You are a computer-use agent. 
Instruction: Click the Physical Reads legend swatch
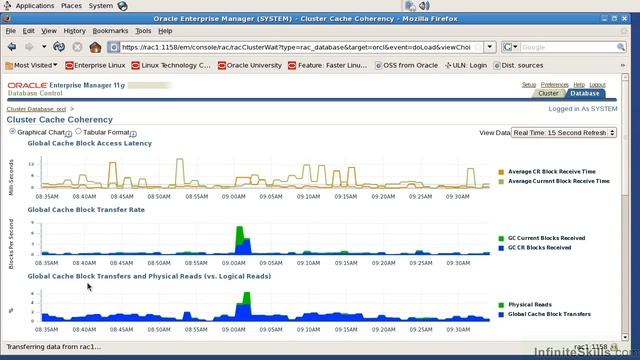pos(501,305)
